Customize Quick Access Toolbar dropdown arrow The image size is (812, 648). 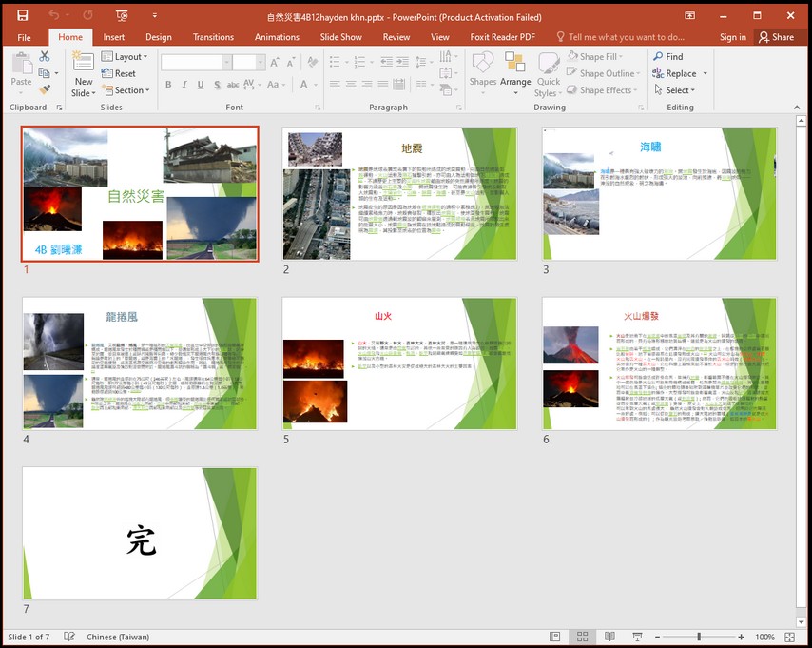pyautogui.click(x=154, y=16)
